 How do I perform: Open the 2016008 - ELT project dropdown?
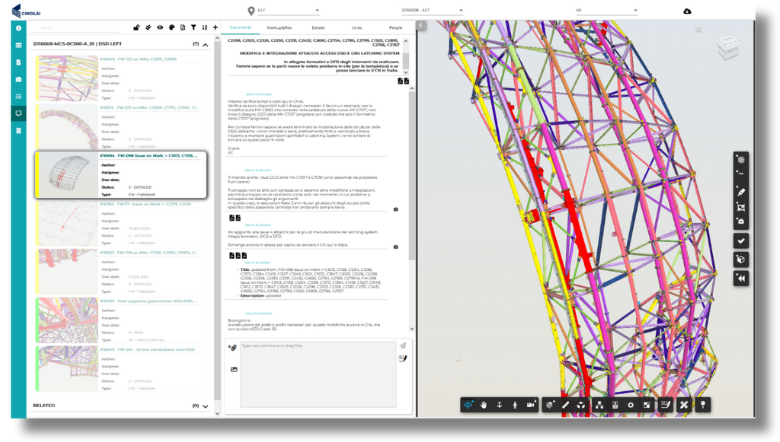click(432, 10)
